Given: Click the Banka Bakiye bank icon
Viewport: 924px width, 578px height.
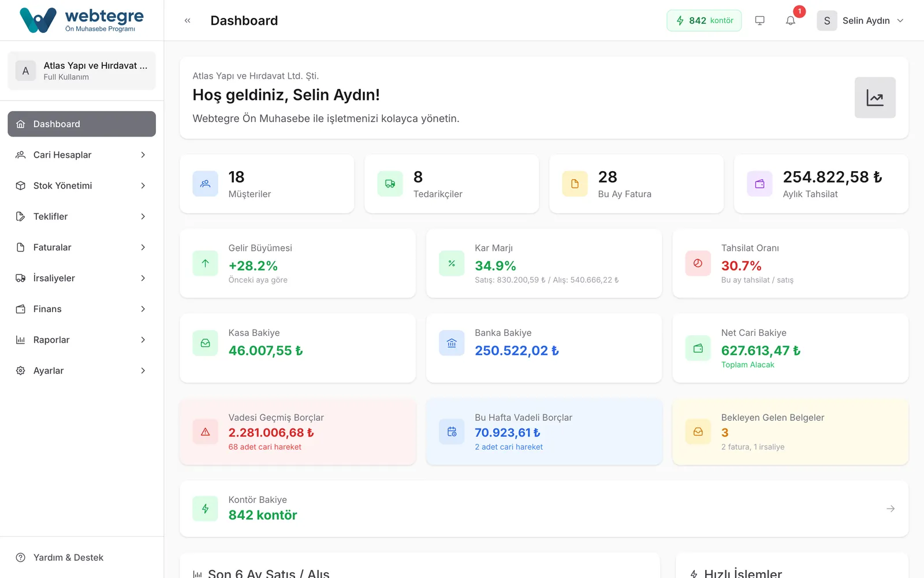Looking at the screenshot, I should pyautogui.click(x=452, y=343).
